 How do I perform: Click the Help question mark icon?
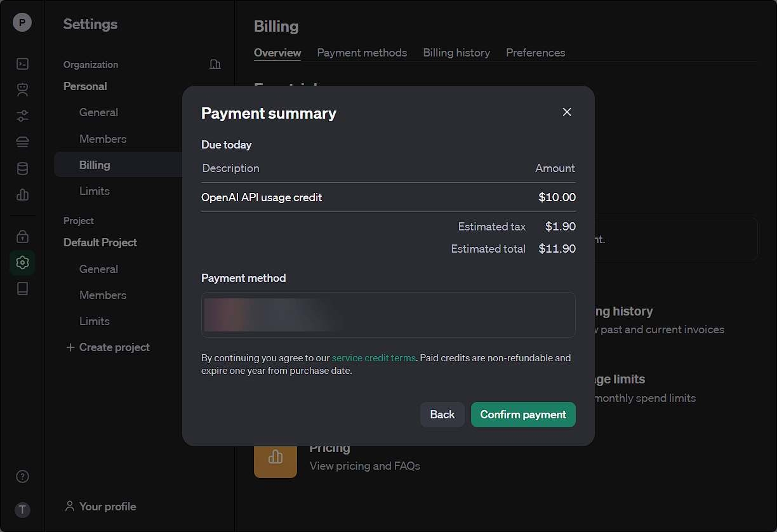tap(22, 477)
